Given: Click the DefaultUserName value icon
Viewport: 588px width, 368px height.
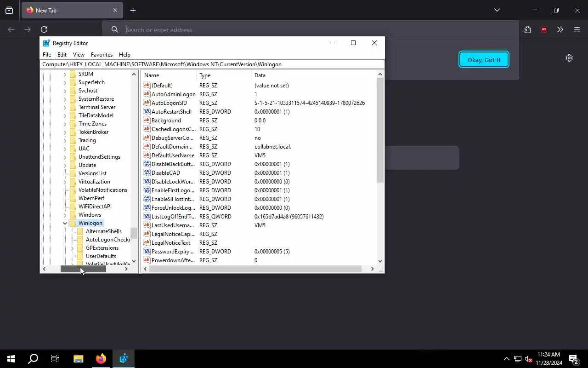Looking at the screenshot, I should (147, 155).
